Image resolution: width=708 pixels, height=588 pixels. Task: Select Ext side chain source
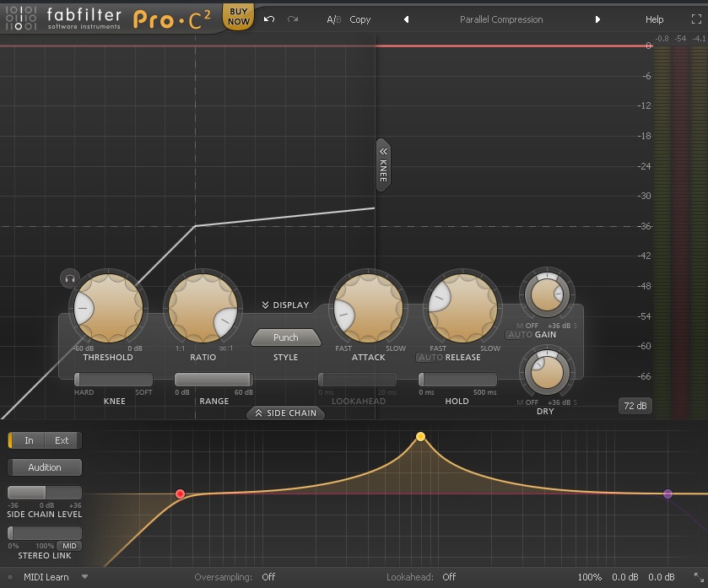click(62, 440)
